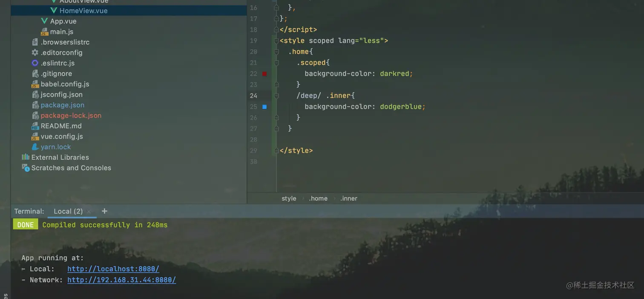Open .eslintrc.js file
Image resolution: width=644 pixels, height=299 pixels.
(57, 63)
